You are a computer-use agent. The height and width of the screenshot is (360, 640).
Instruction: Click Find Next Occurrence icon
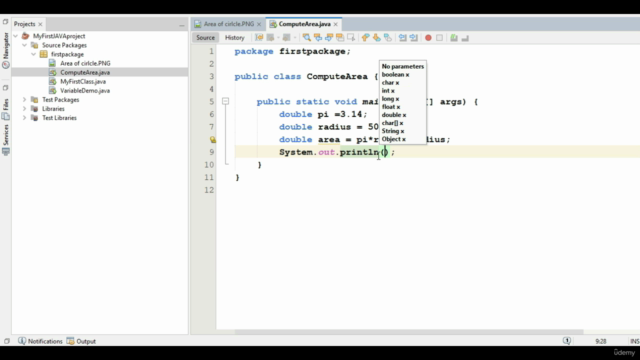[x=329, y=38]
